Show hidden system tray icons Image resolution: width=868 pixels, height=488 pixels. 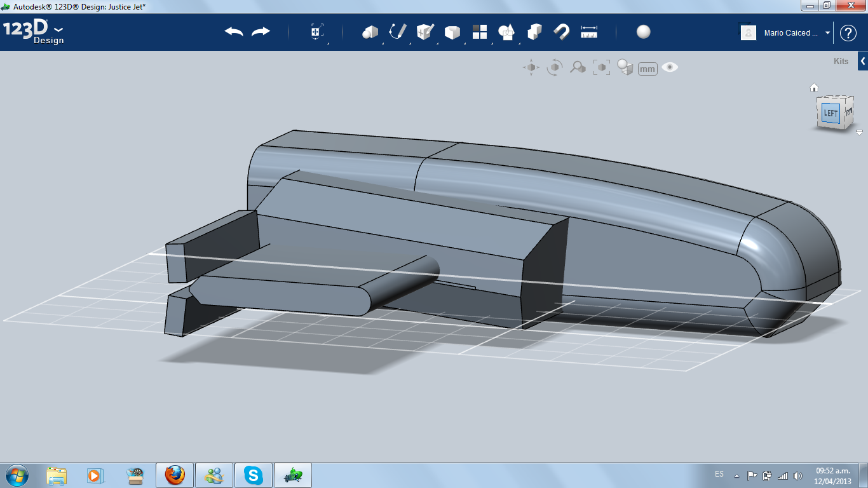(x=737, y=475)
